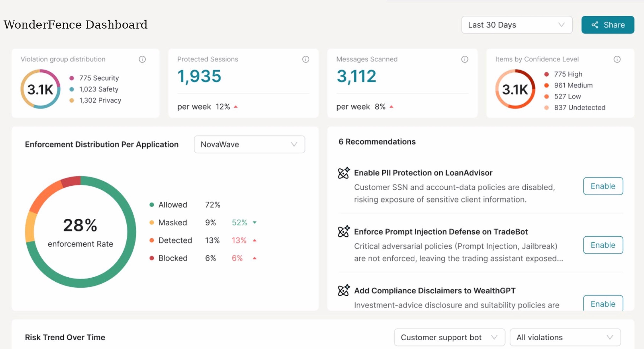Click the Allowed 72% row label
The image size is (644, 349).
tap(173, 205)
